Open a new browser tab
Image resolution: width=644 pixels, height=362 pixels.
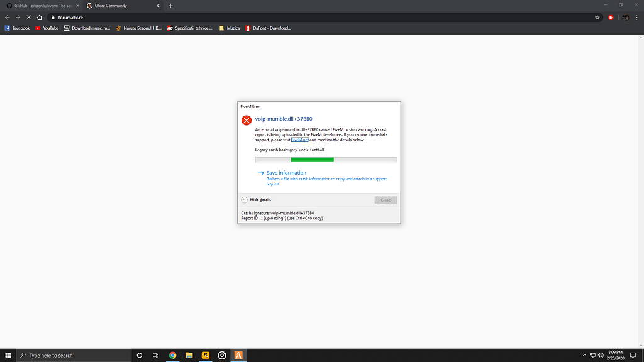(170, 6)
